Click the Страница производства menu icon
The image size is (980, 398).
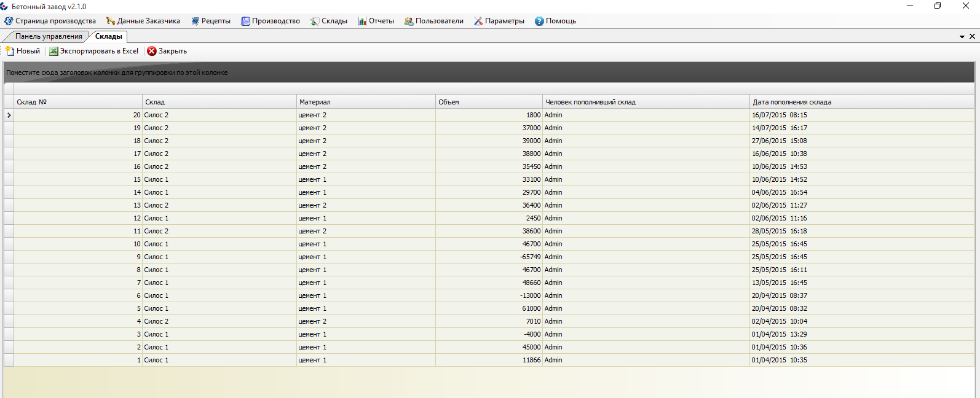[9, 21]
